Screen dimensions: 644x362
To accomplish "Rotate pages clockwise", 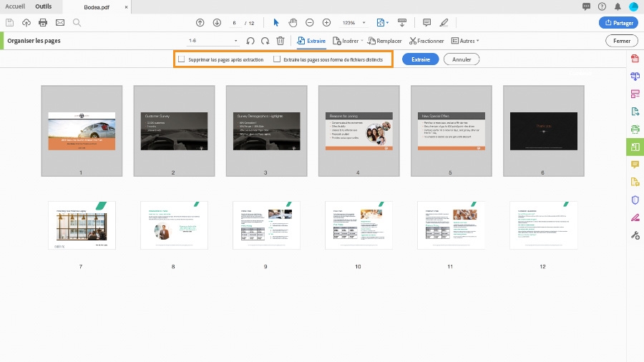I will coord(265,41).
